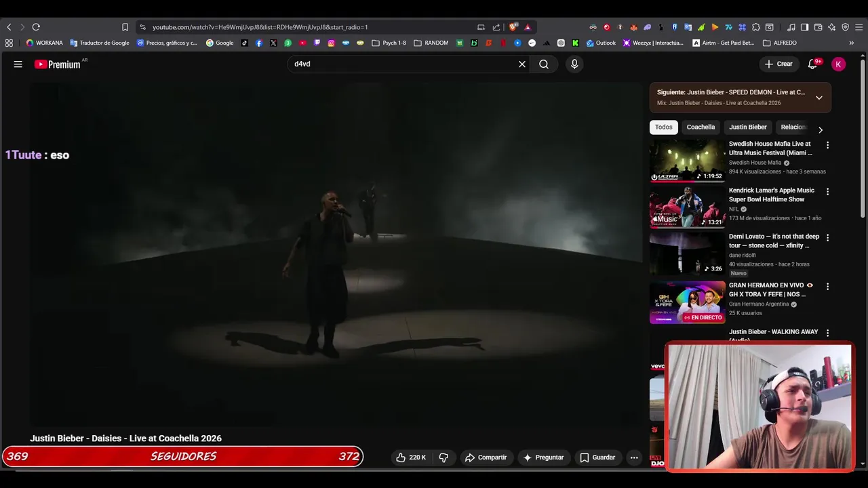Open Outlook bookmark
868x488 pixels.
(601, 43)
